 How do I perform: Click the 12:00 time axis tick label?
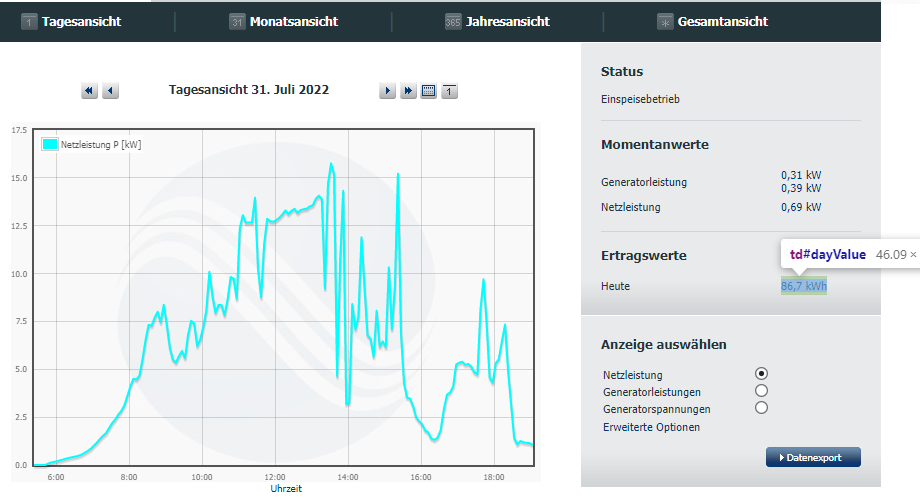[x=275, y=477]
